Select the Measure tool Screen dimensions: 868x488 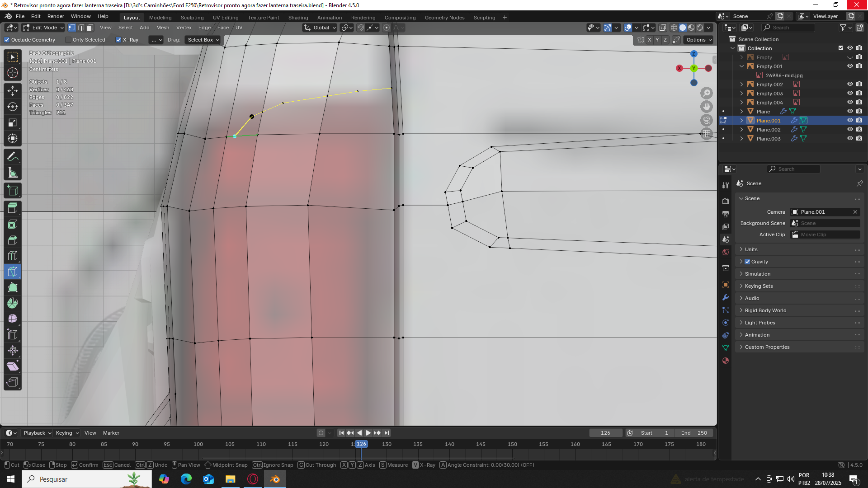click(13, 173)
